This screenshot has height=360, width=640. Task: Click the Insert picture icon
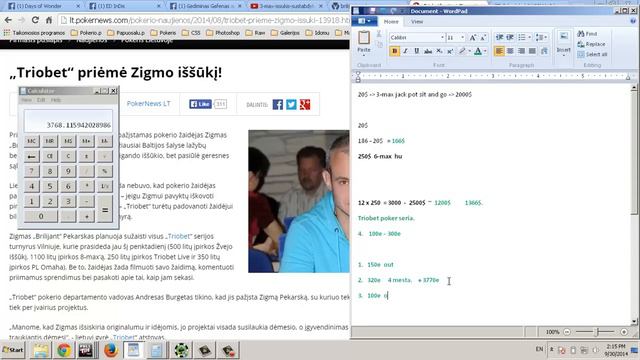pyautogui.click(x=564, y=37)
